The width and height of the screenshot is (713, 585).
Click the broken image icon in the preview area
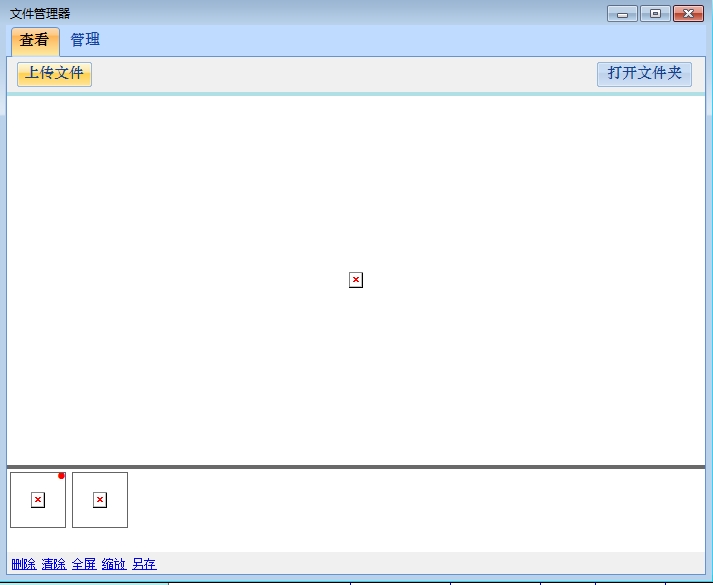click(x=356, y=280)
